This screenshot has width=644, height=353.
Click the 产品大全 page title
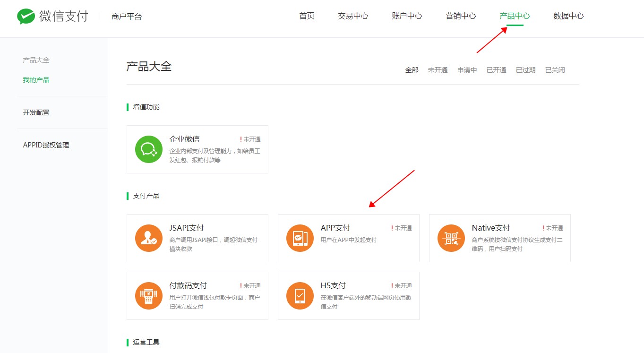point(149,66)
